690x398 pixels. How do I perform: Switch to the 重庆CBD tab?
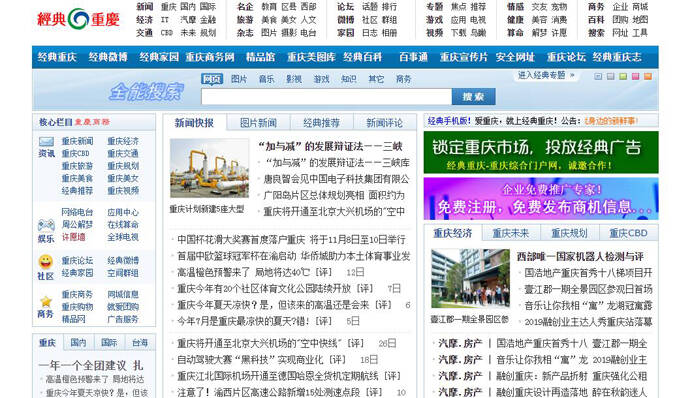point(628,233)
